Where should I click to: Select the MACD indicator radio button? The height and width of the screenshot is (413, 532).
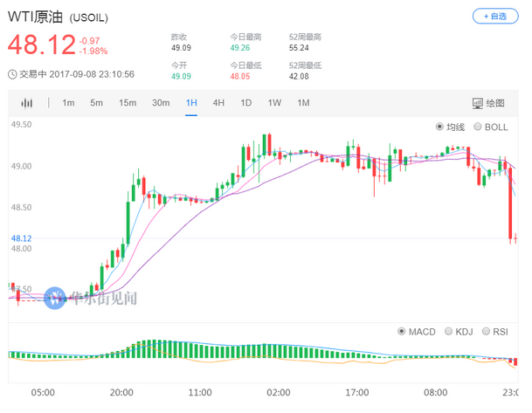coord(402,332)
